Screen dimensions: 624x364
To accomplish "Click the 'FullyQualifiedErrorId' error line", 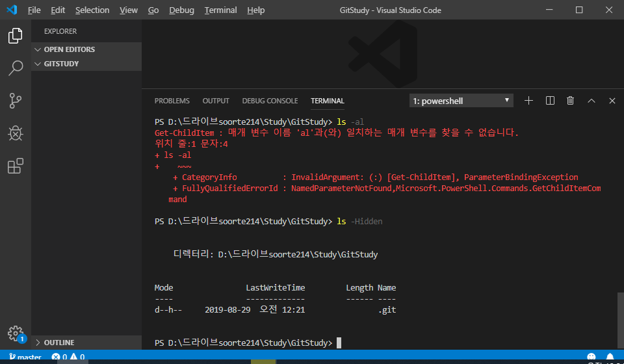I will click(387, 188).
